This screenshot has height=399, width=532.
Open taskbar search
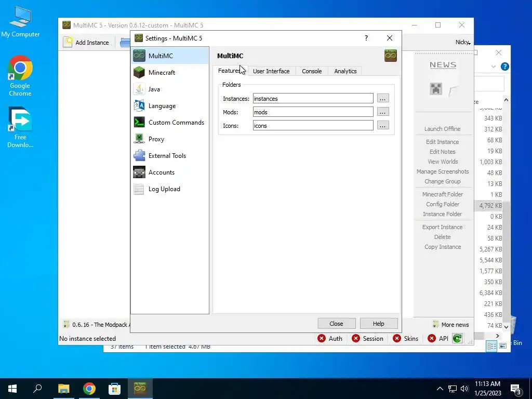tap(37, 389)
